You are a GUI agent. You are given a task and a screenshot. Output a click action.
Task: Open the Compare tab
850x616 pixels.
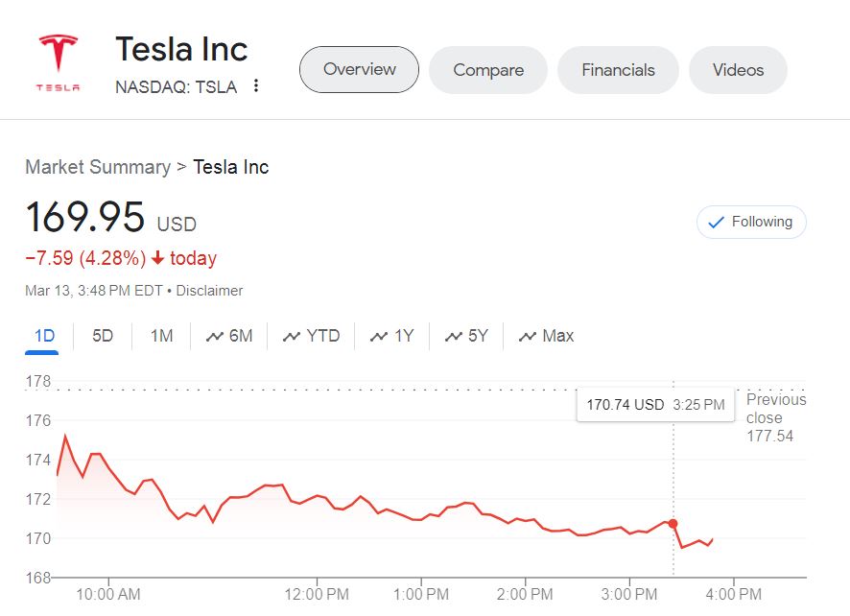click(488, 70)
